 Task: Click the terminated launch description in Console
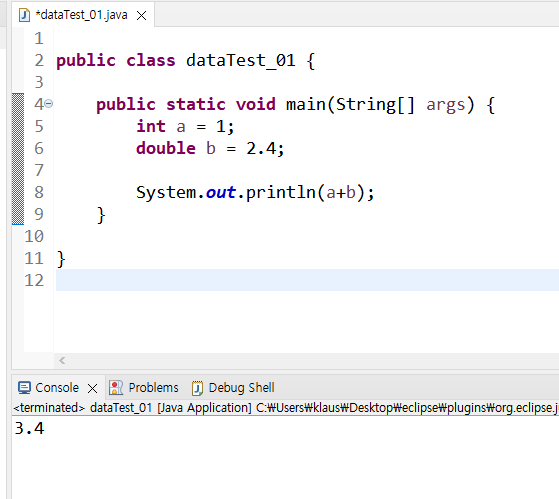[286, 407]
